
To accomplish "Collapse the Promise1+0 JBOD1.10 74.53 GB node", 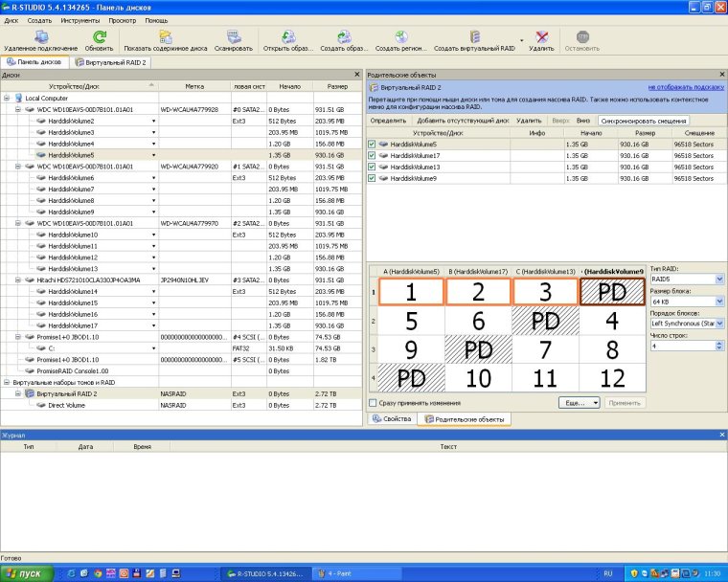I will [x=17, y=337].
